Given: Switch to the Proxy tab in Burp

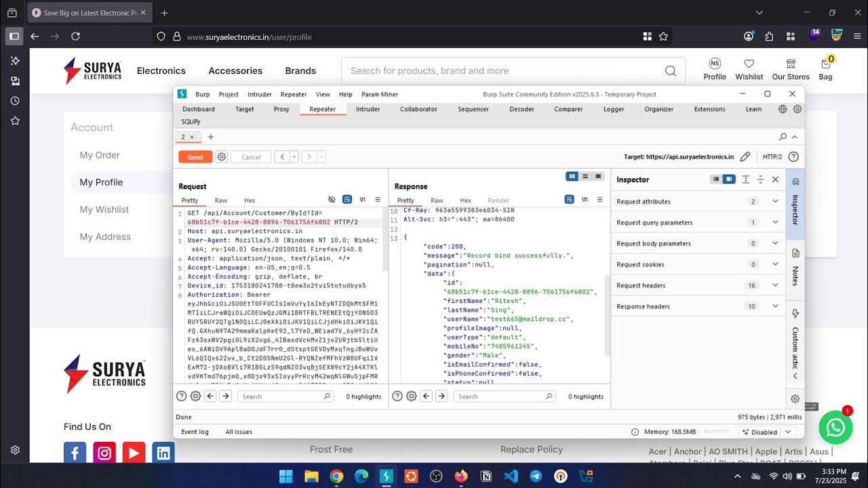Looking at the screenshot, I should [x=281, y=109].
